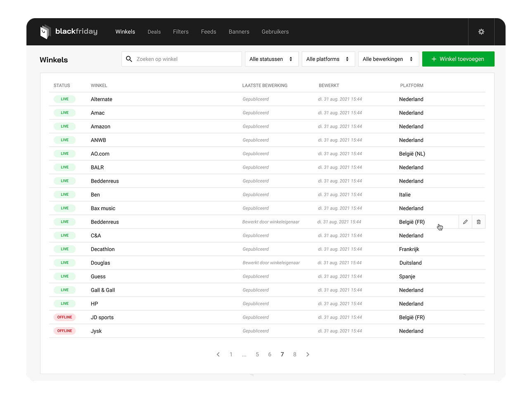
Task: Open the Banners tab
Action: [239, 32]
